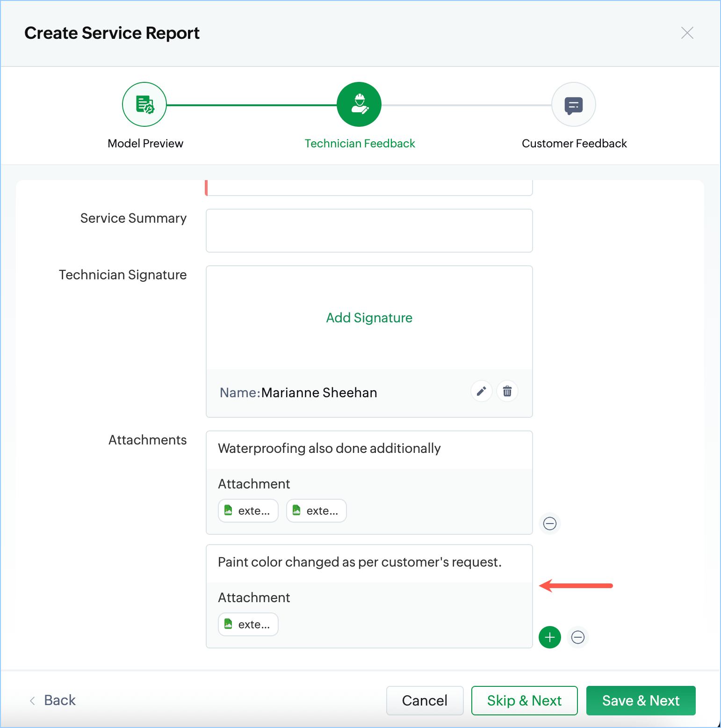Viewport: 721px width, 728px height.
Task: Click Skip & Next button
Action: coord(524,700)
